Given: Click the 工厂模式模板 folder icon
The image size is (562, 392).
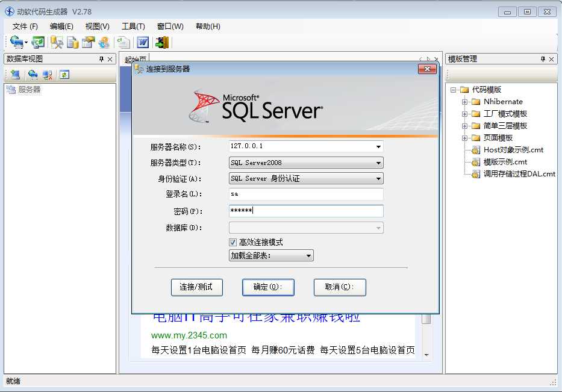Looking at the screenshot, I should (476, 114).
